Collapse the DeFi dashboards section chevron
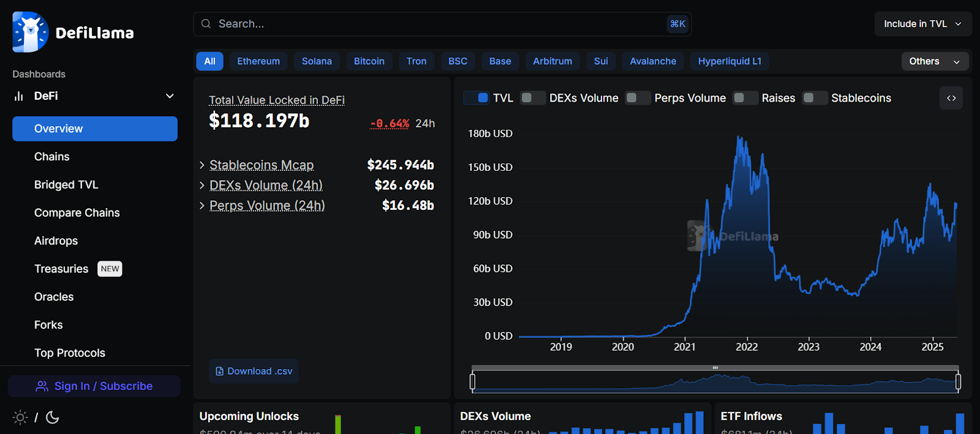Screen dimensions: 980x434 point(170,96)
